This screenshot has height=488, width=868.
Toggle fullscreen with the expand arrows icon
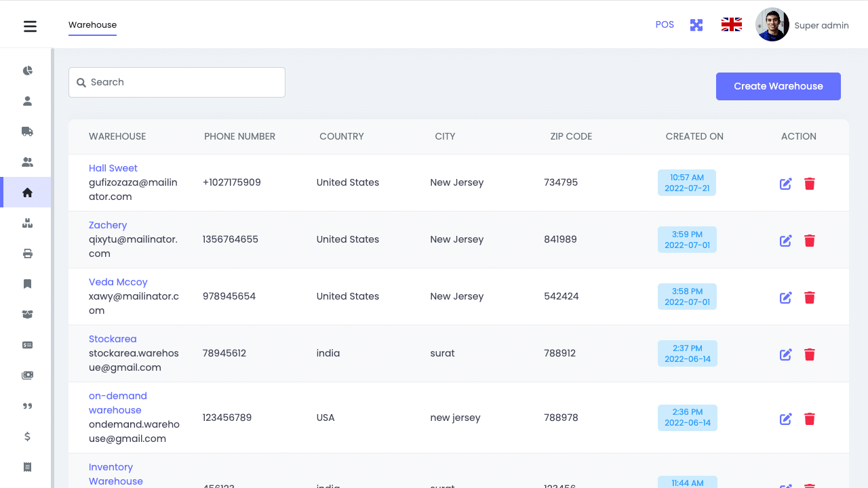pos(696,25)
